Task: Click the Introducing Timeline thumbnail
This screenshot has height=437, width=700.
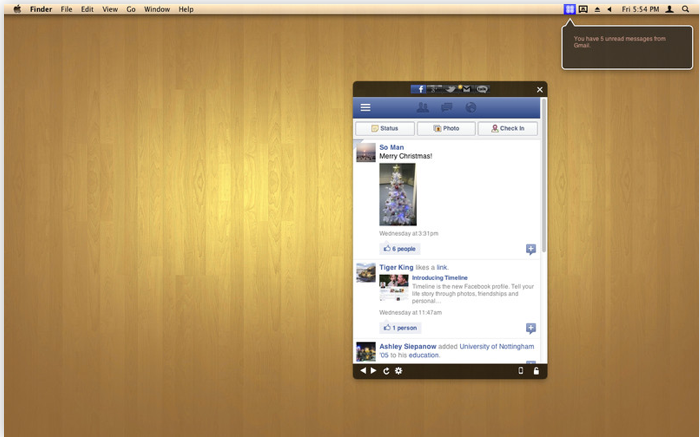Action: (394, 288)
